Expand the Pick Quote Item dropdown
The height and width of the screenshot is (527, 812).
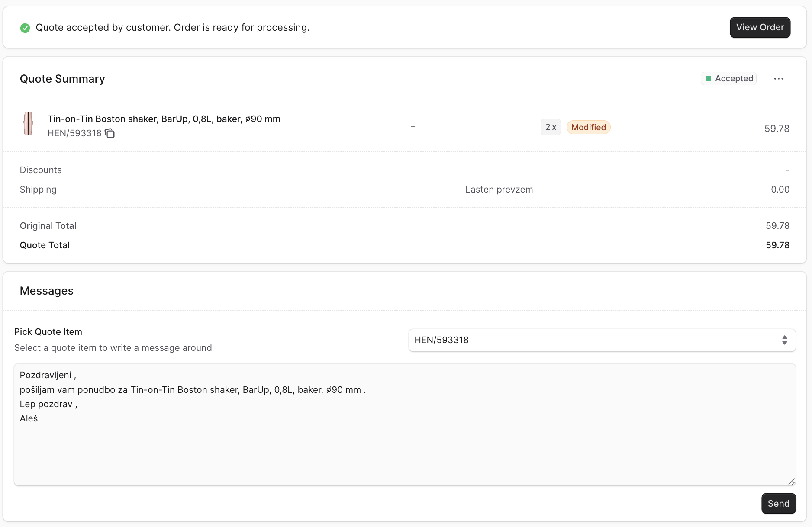[601, 340]
